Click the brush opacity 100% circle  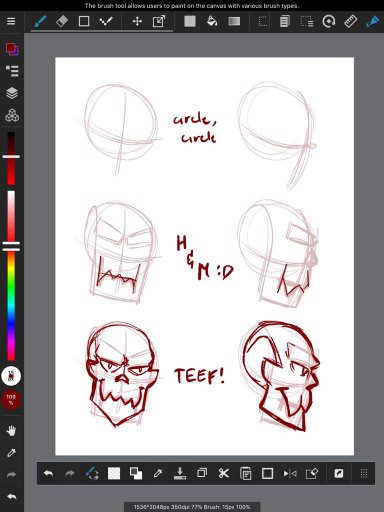(x=11, y=399)
